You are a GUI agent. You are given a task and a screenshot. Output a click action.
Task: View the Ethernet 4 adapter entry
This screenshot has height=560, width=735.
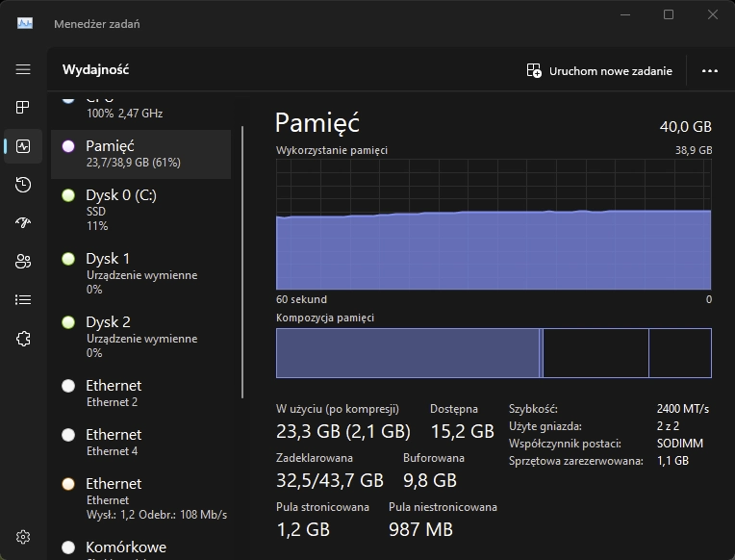pos(140,442)
